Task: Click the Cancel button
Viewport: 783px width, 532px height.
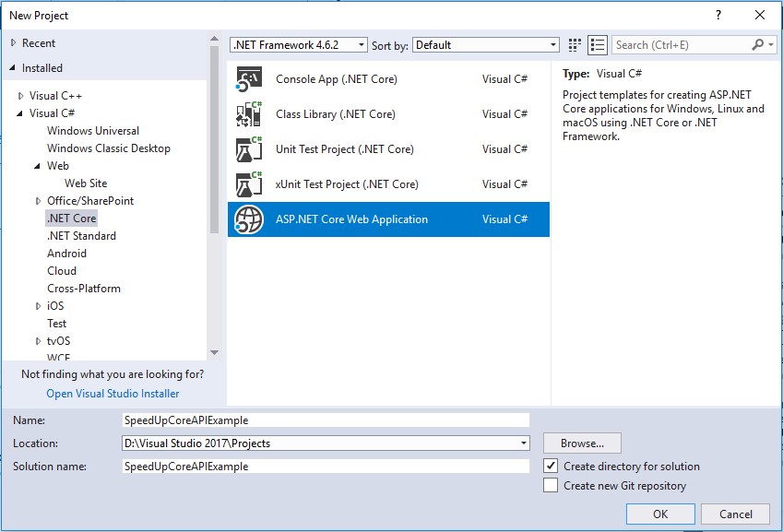Action: tap(735, 514)
